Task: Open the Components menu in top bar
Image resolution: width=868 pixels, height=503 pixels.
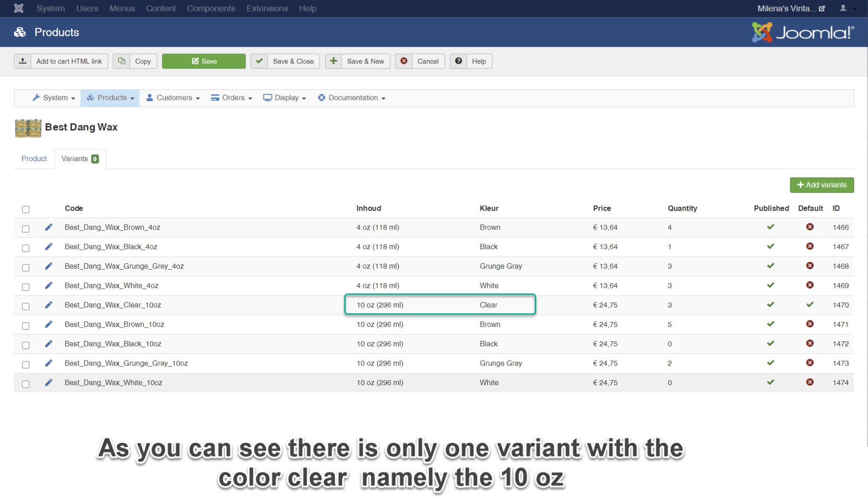Action: click(211, 8)
